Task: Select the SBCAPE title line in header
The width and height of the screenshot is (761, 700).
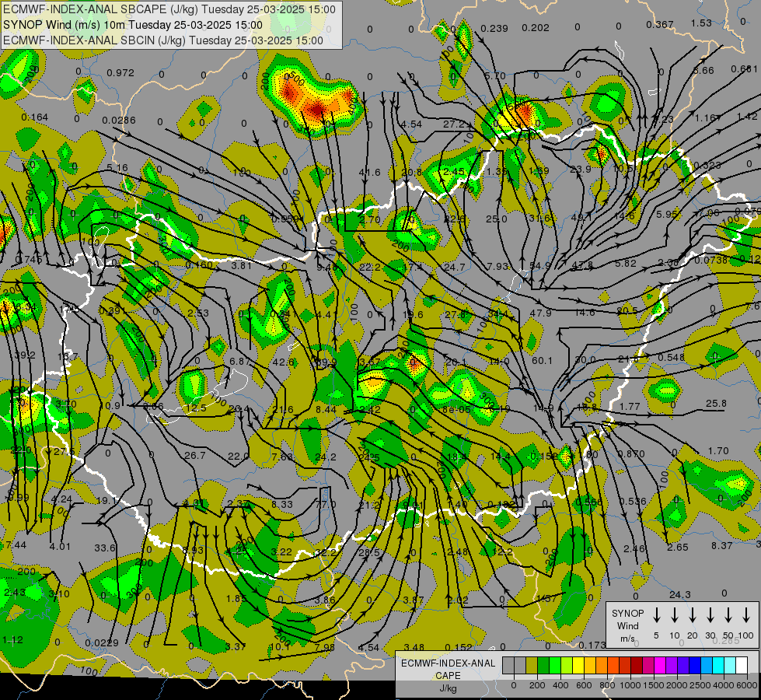Action: 169,9
